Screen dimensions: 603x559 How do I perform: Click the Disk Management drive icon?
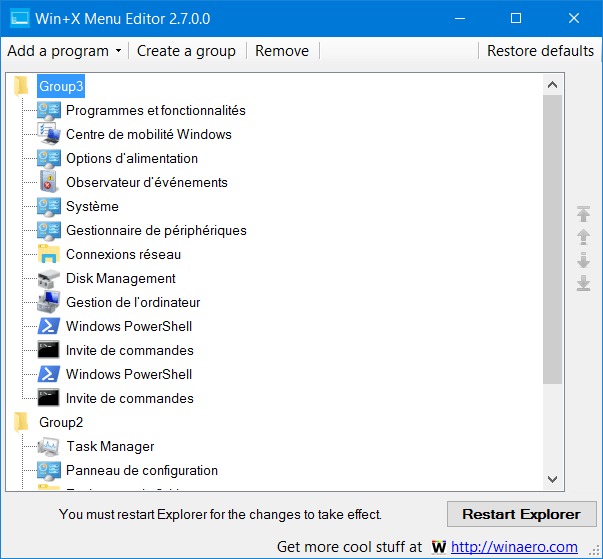[x=49, y=278]
